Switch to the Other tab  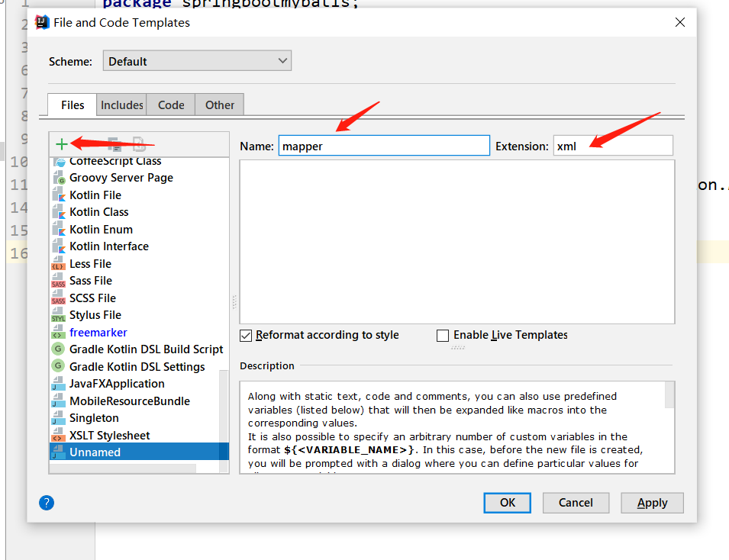[220, 105]
